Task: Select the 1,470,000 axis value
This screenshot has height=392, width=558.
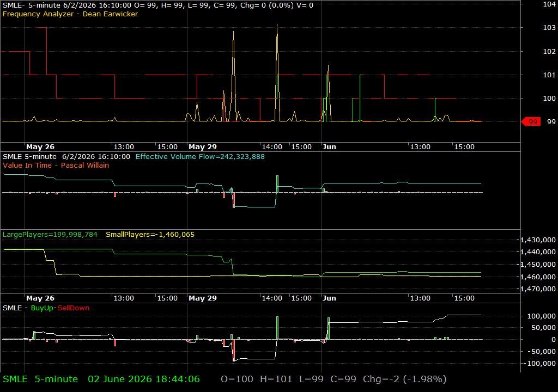Action: point(538,289)
